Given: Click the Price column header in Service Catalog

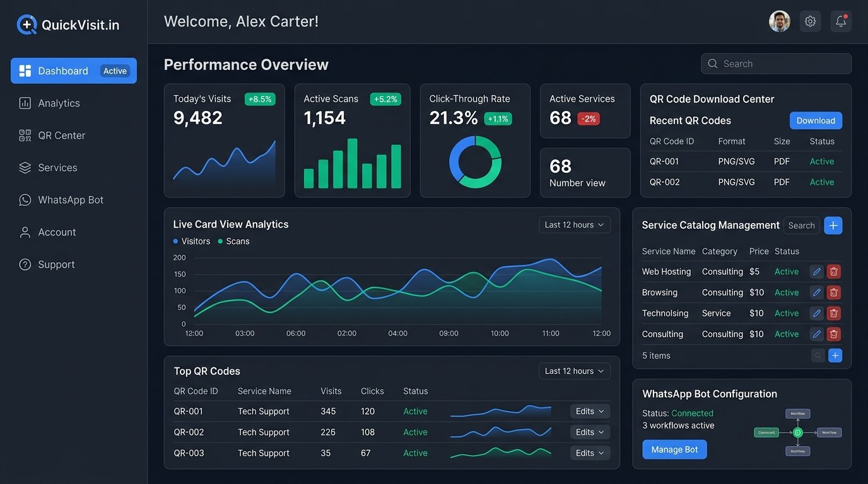Looking at the screenshot, I should click(x=759, y=251).
